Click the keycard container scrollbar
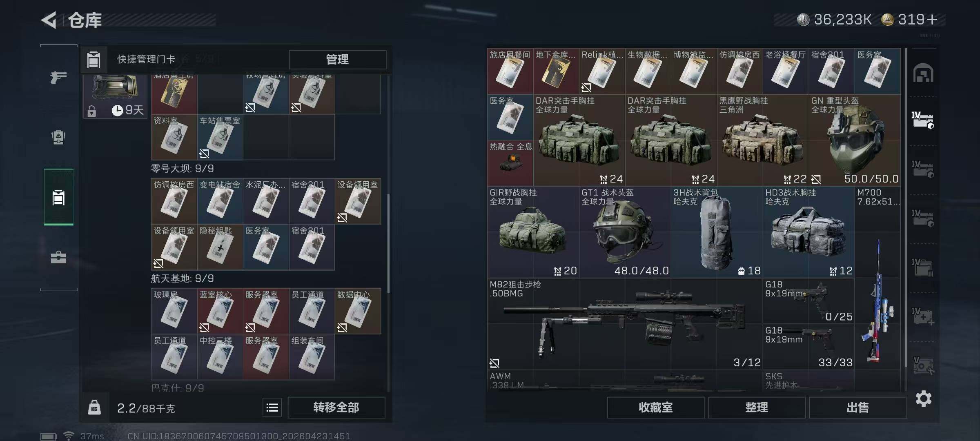The height and width of the screenshot is (441, 980). coord(388,244)
